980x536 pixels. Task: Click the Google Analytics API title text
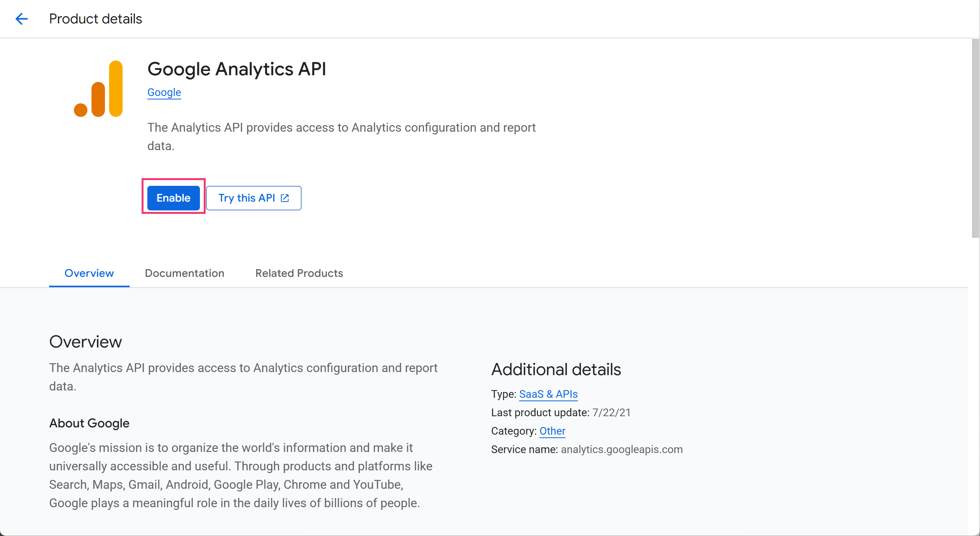click(x=237, y=69)
